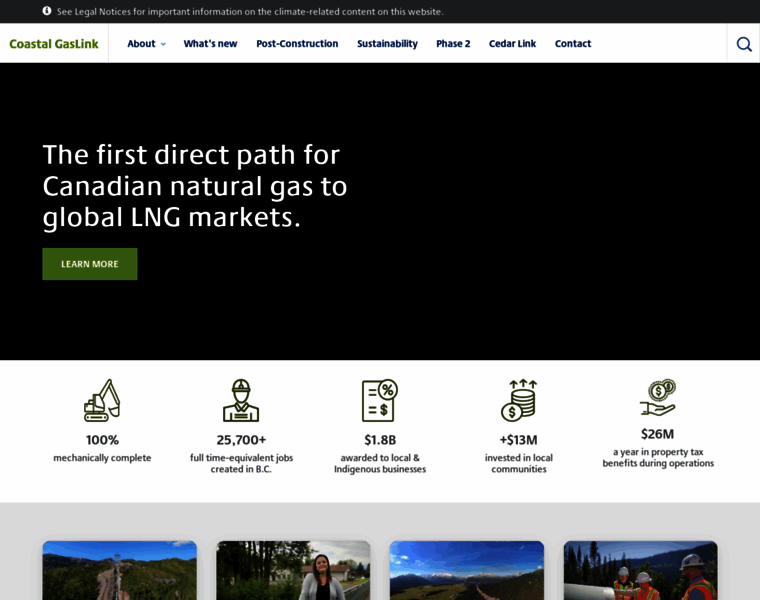Expand the About menu chevron

[x=163, y=44]
